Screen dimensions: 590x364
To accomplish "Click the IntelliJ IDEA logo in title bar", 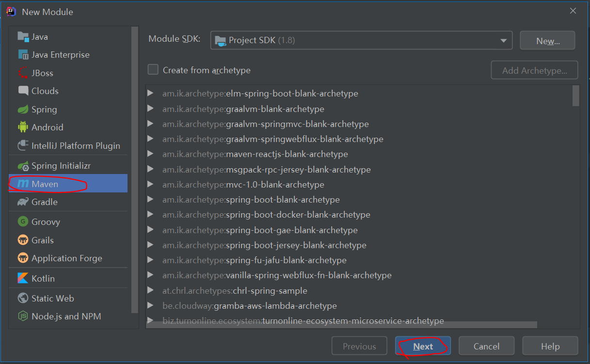I will click(x=11, y=11).
